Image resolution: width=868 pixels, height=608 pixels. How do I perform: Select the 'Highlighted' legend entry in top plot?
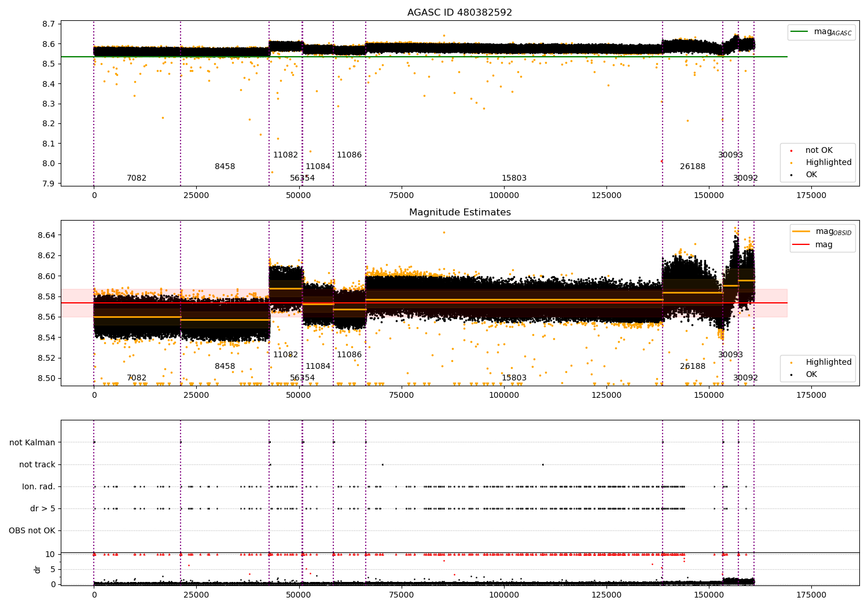pos(822,163)
